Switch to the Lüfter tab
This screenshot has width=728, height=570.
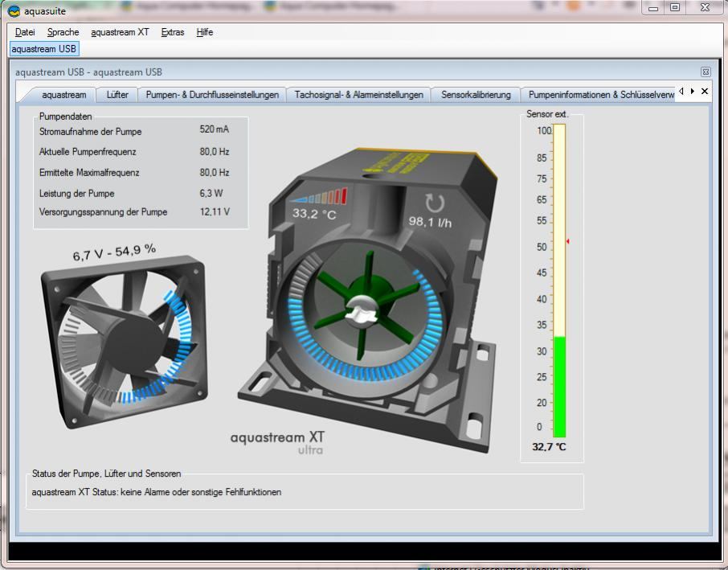click(117, 95)
